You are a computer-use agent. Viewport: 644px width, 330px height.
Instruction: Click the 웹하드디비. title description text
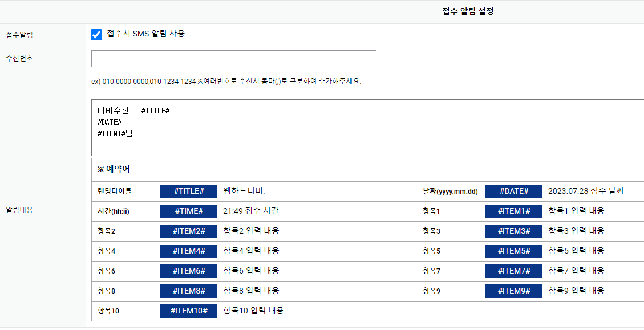pos(244,191)
